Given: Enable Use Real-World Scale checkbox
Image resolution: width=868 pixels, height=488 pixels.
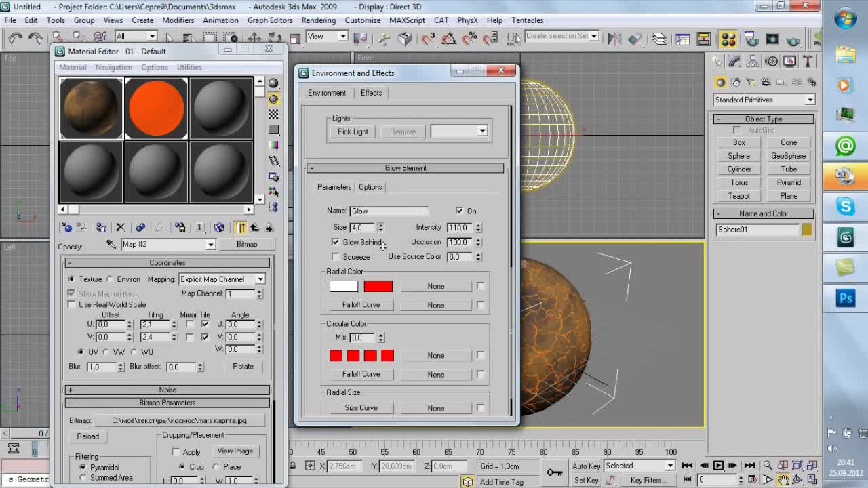Looking at the screenshot, I should 72,305.
